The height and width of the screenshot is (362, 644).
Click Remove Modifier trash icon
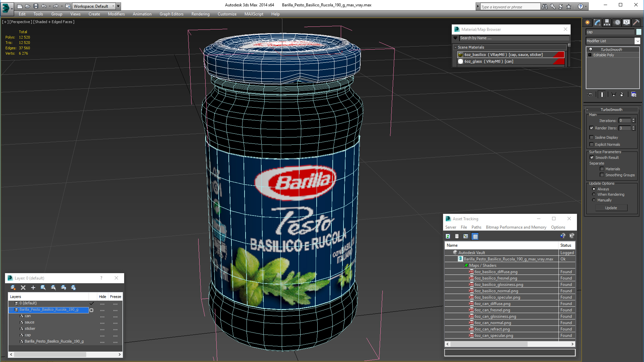pos(622,95)
